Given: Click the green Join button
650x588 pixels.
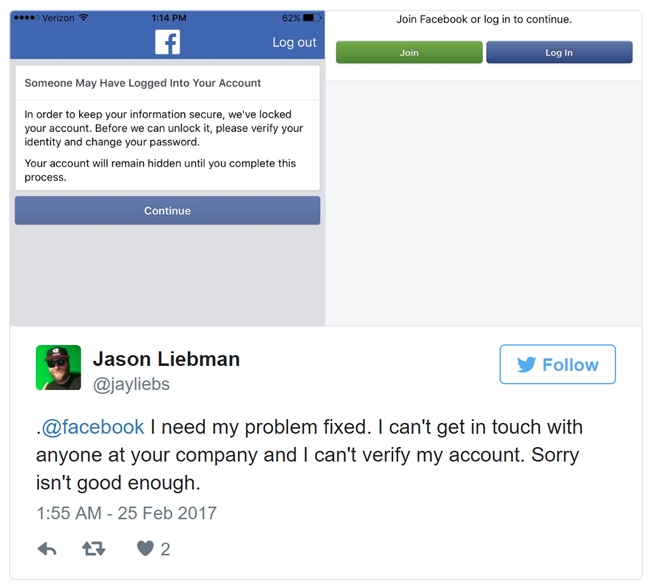Looking at the screenshot, I should click(x=409, y=53).
